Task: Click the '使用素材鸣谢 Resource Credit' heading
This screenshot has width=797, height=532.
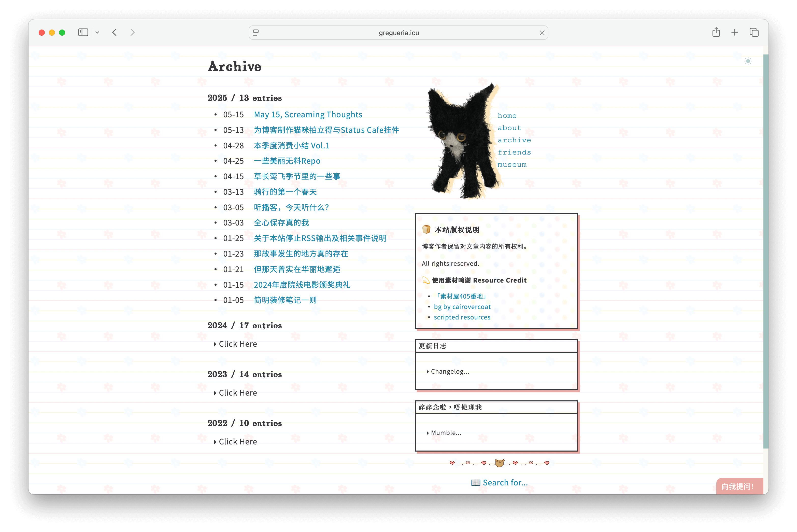Action: point(479,280)
